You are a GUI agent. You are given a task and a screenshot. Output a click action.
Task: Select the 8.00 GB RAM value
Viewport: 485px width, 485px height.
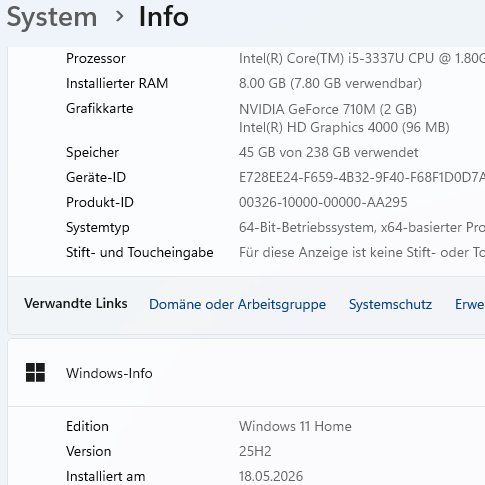(330, 83)
